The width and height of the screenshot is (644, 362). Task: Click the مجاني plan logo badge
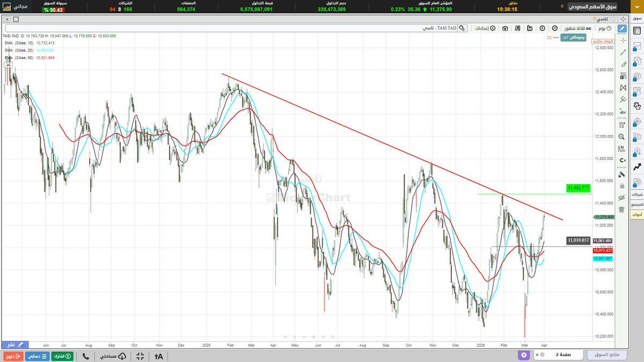tap(15, 6)
